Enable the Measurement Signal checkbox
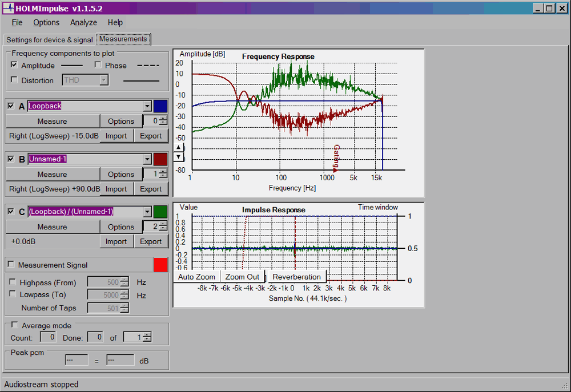The image size is (571, 392). tap(11, 264)
